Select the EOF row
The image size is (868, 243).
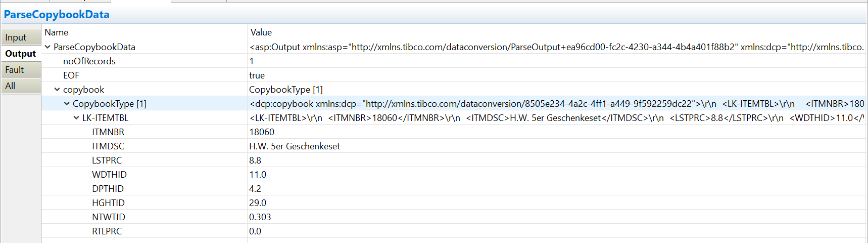454,75
